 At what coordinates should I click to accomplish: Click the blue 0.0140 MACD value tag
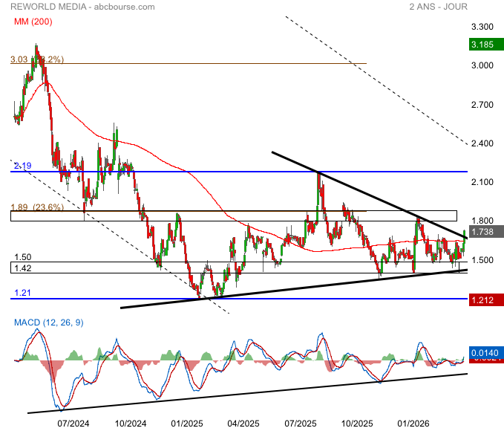pyautogui.click(x=486, y=353)
